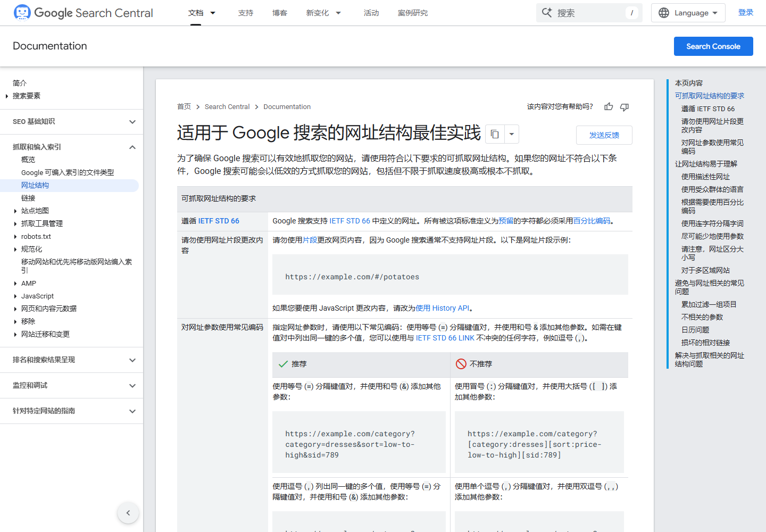Expand the 移除 tree item
Screen dimensions: 766x532
[x=15, y=322]
